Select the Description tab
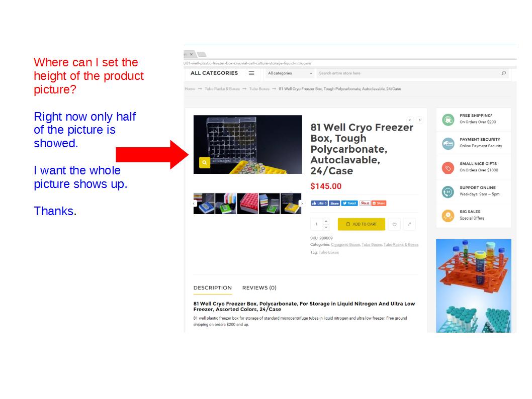 click(212, 288)
